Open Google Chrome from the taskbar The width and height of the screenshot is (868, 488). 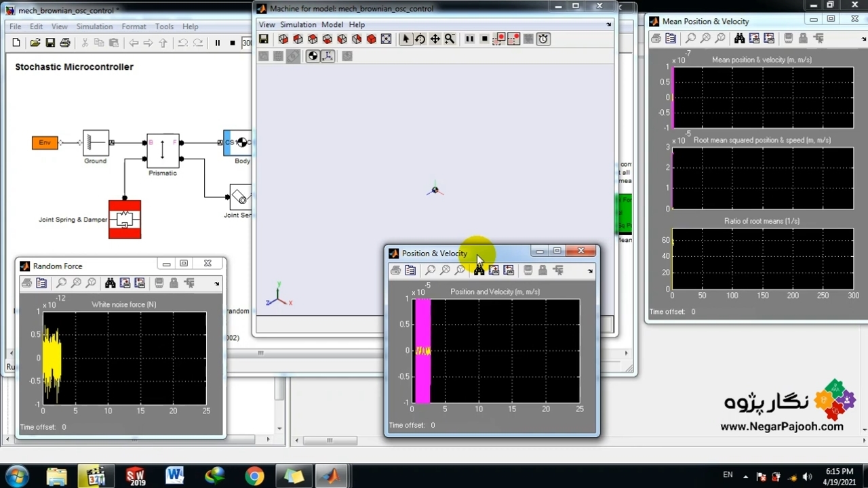click(x=254, y=476)
